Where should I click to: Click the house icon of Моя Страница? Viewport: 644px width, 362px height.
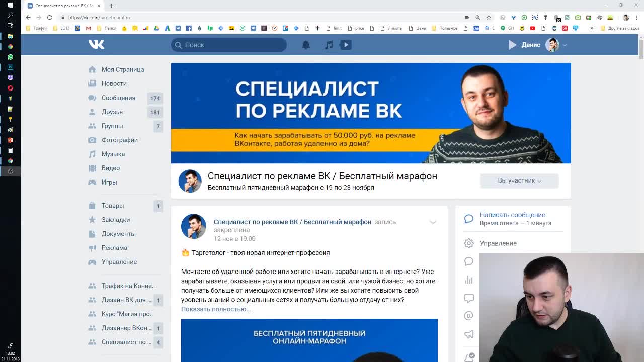click(x=92, y=69)
